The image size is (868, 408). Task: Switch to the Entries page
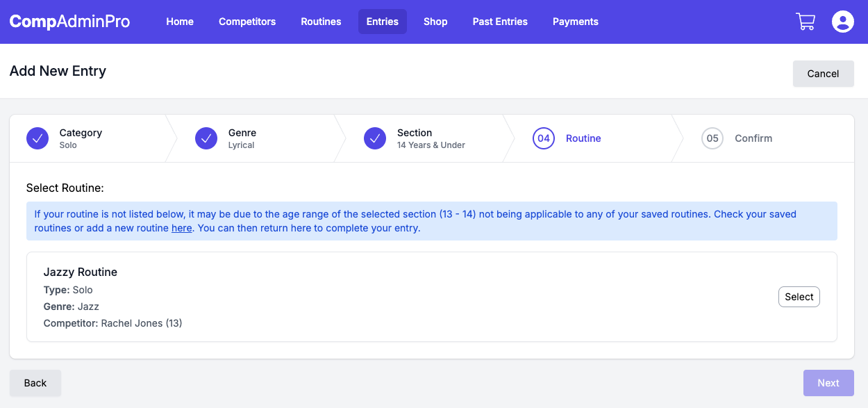(x=383, y=22)
